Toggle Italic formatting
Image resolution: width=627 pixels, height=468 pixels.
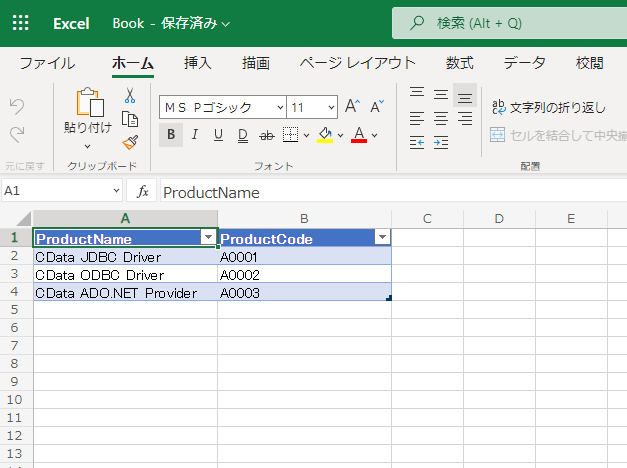pyautogui.click(x=195, y=135)
